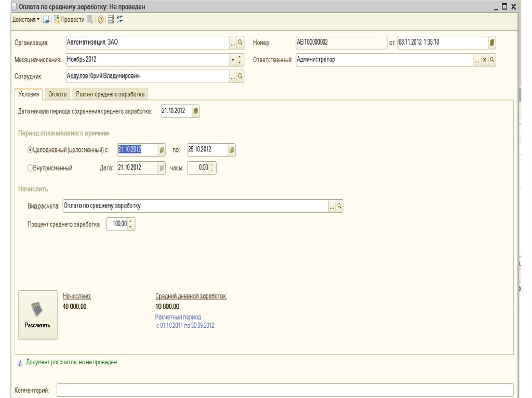Clear the Ответственный field with X button
The height and width of the screenshot is (398, 532).
[485, 60]
